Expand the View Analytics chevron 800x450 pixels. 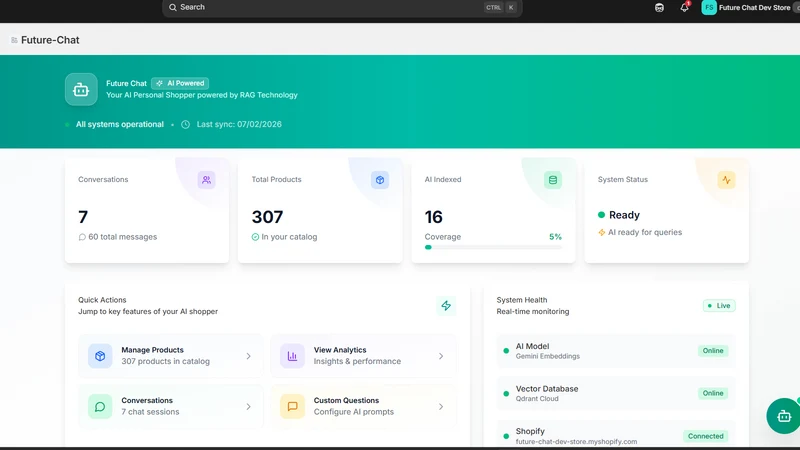coord(441,356)
